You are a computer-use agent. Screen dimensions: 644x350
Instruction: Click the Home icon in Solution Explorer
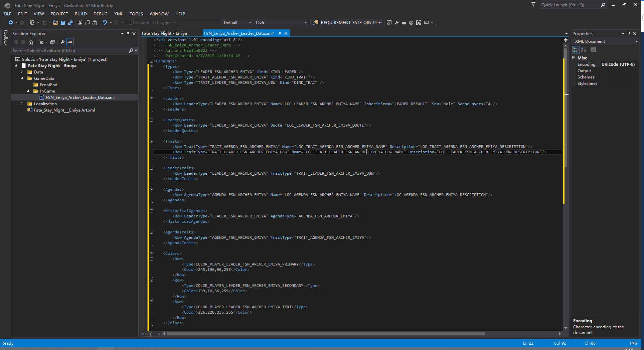pos(31,42)
